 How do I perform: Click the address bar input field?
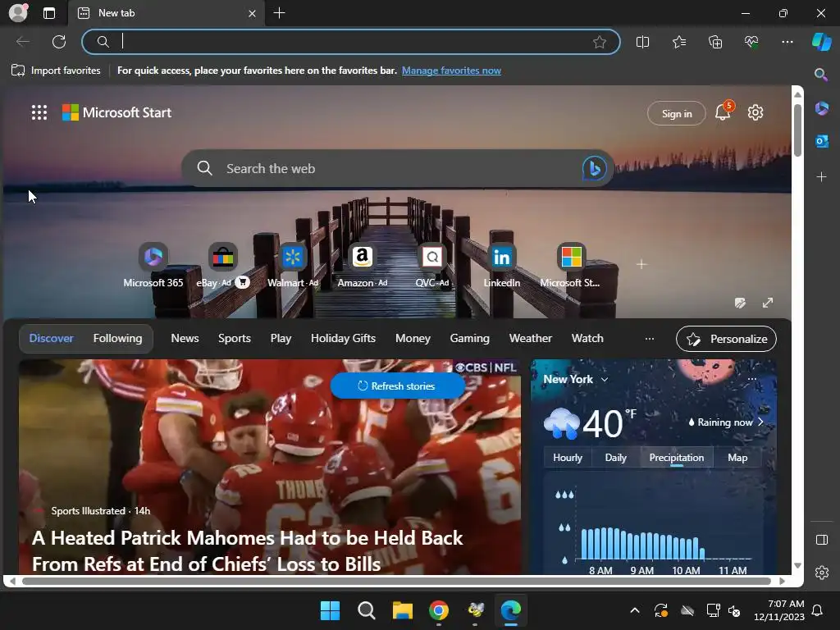(351, 42)
